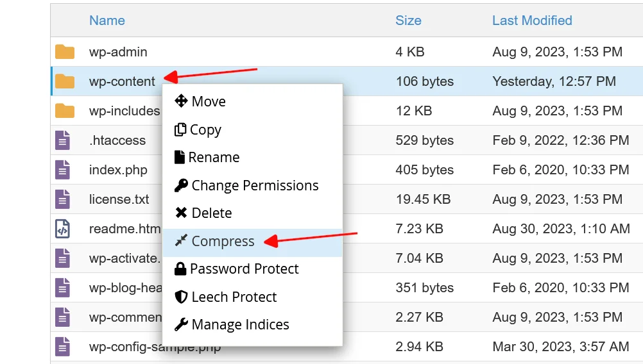The height and width of the screenshot is (364, 643).
Task: Click license.txt's Aug 9, 2023 modified date
Action: (557, 199)
